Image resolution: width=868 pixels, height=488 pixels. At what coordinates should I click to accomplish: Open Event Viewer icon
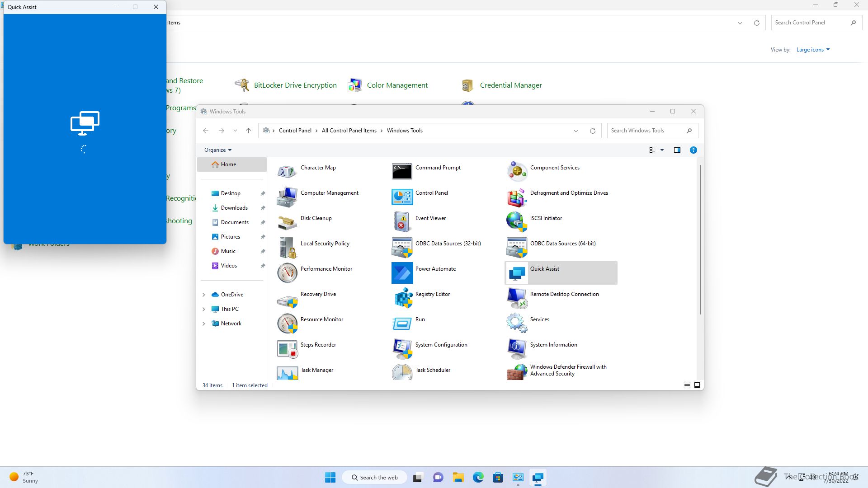402,222
